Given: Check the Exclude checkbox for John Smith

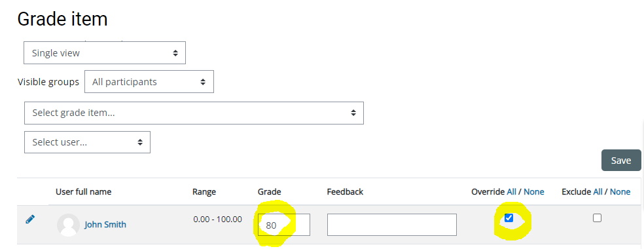Looking at the screenshot, I should pyautogui.click(x=597, y=218).
